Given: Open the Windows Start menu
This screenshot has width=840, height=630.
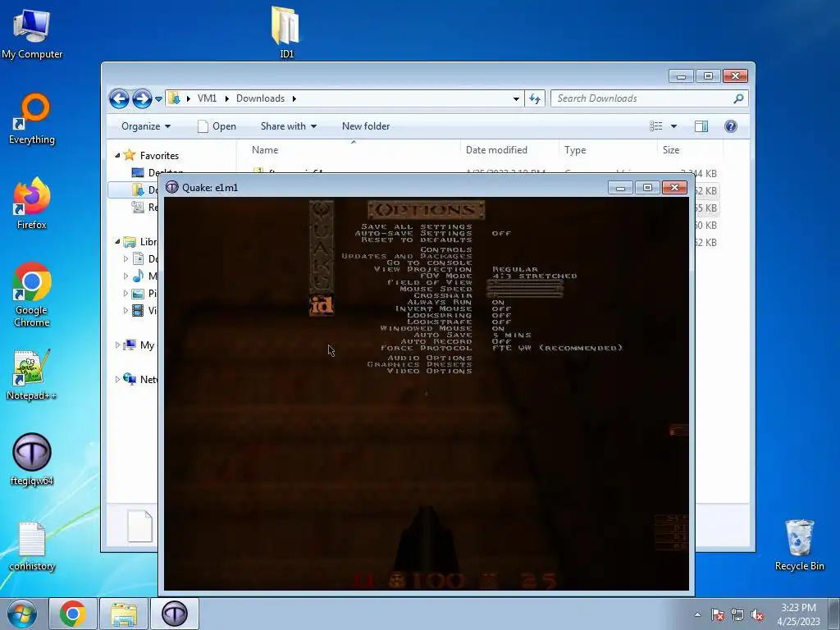Looking at the screenshot, I should [22, 614].
